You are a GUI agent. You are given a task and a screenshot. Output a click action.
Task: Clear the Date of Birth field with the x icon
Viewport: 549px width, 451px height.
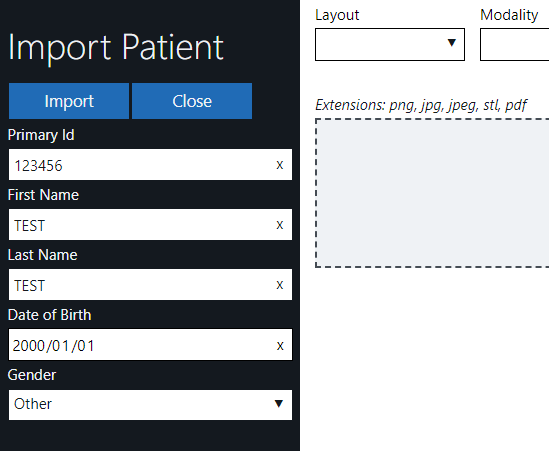[280, 346]
